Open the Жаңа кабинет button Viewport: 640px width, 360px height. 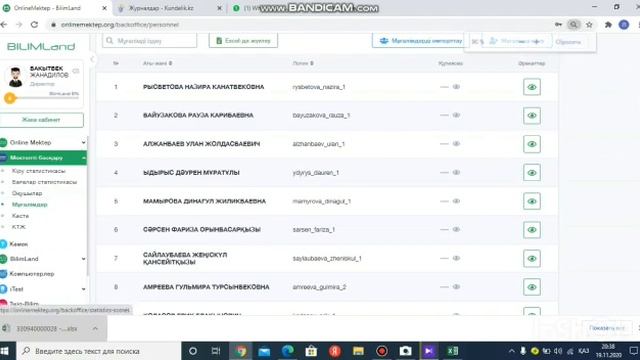pos(41,120)
